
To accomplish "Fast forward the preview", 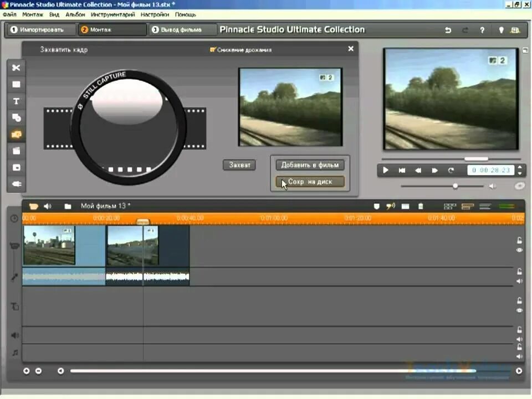I will click(434, 170).
